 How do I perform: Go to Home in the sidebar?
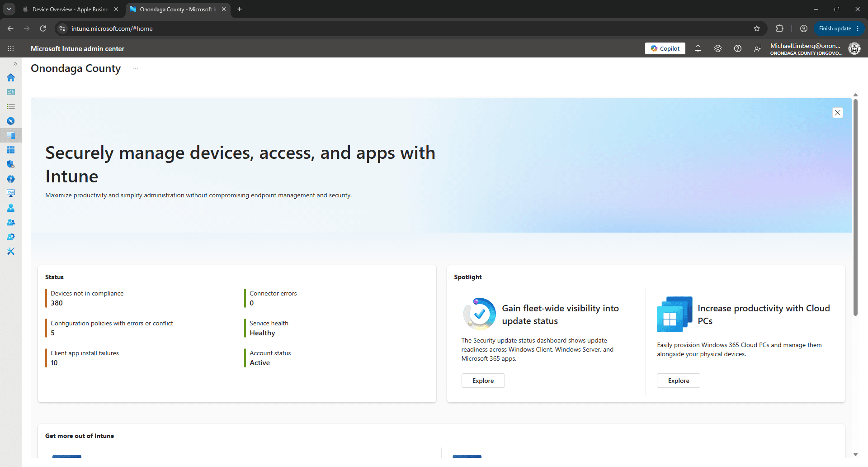coord(11,77)
